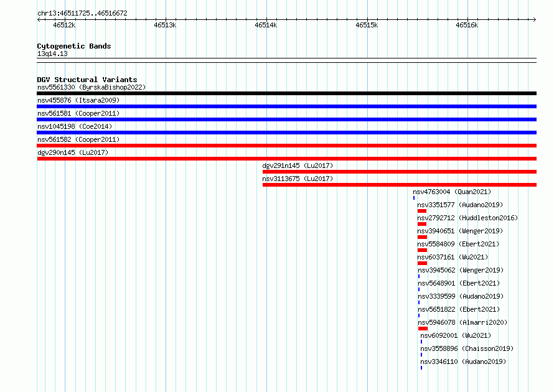Viewport: 554px width, 392px height.
Task: Select the blue nsv455876 Itsara2009 bar
Action: click(286, 106)
